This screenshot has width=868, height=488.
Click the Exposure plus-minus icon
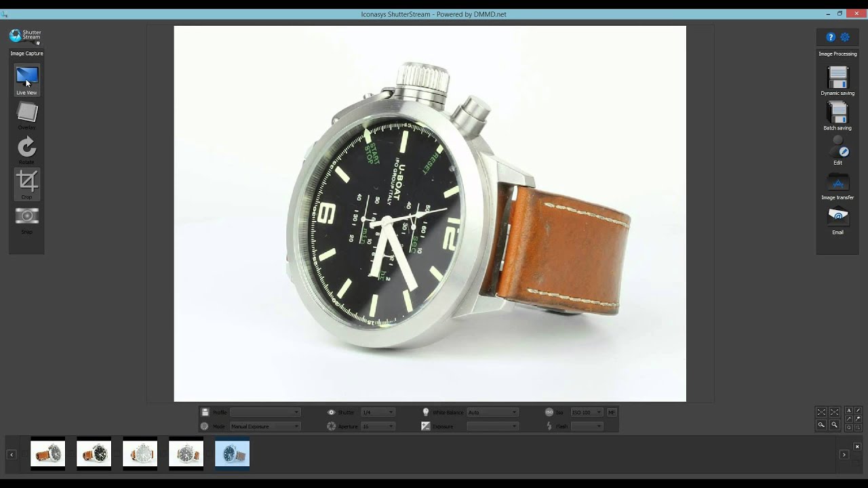tap(426, 426)
